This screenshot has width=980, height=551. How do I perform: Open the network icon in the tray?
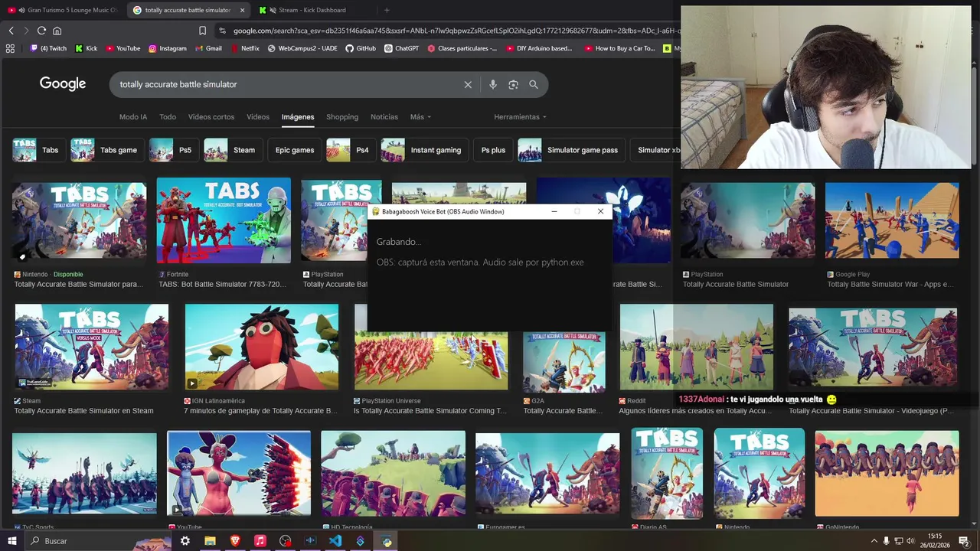point(899,541)
